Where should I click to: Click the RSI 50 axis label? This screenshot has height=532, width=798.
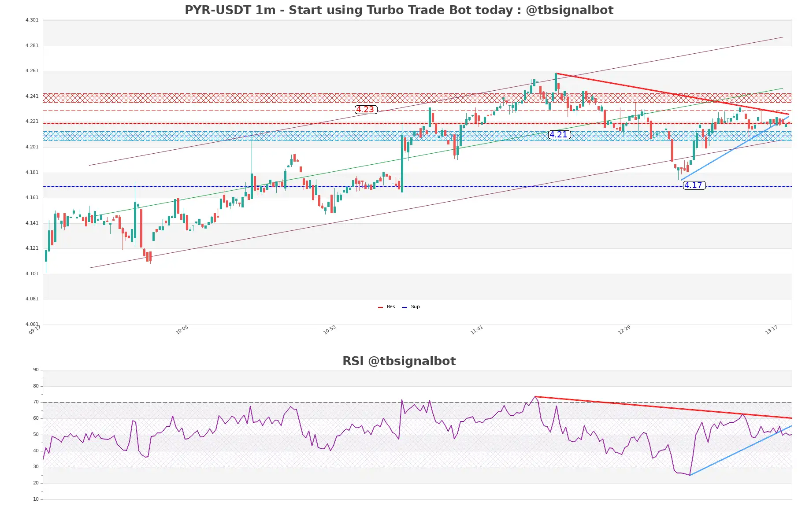point(36,434)
